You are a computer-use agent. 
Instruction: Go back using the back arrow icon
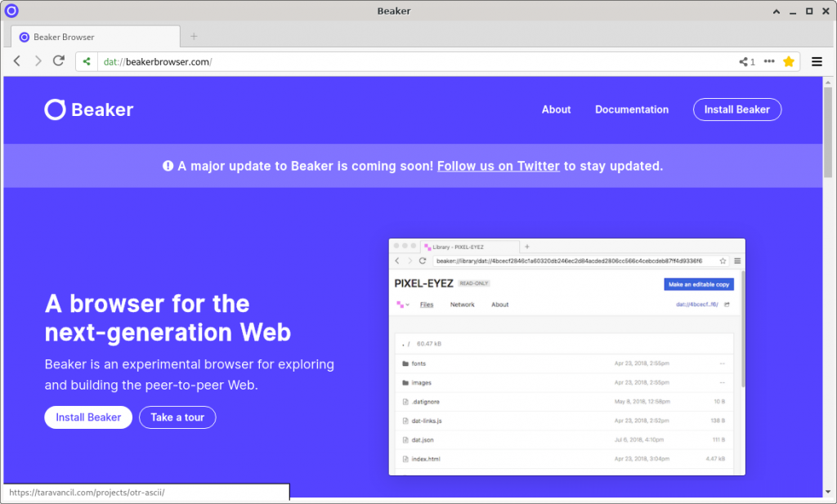pyautogui.click(x=16, y=60)
